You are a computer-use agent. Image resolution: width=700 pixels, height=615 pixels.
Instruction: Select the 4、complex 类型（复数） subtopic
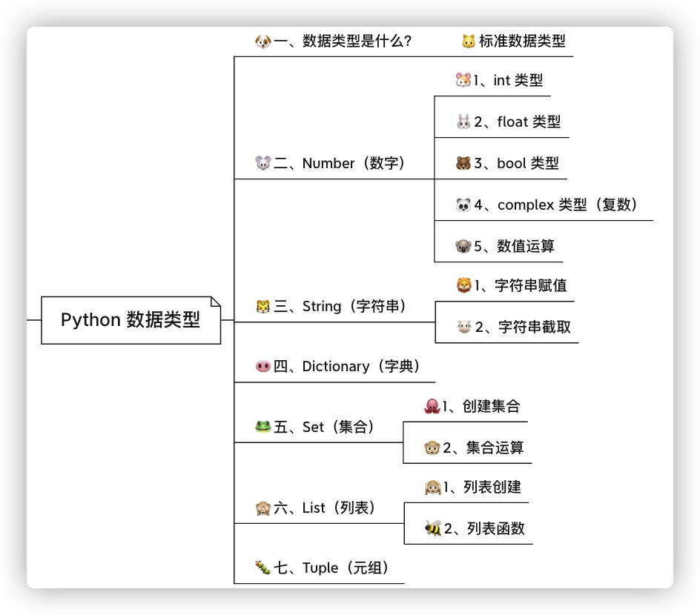click(x=547, y=205)
